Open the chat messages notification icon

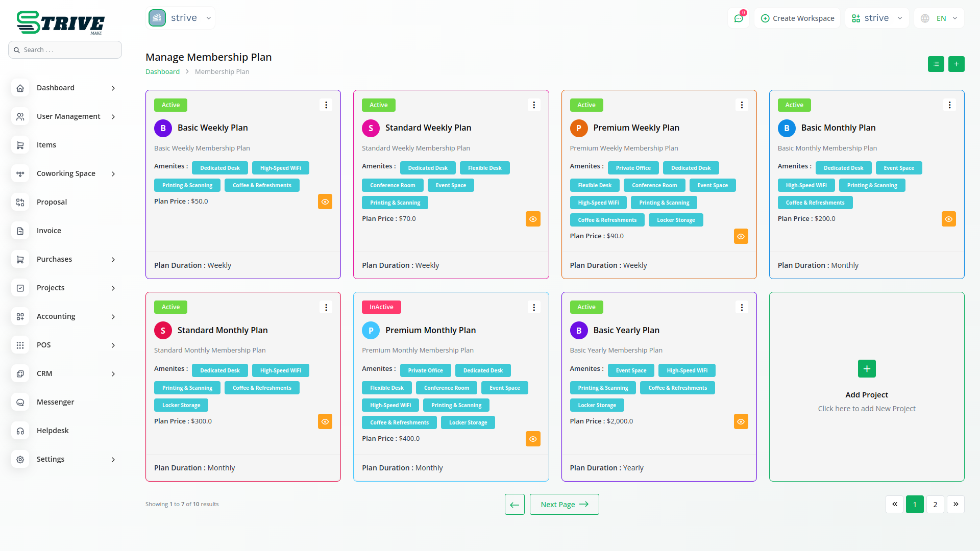(x=738, y=18)
